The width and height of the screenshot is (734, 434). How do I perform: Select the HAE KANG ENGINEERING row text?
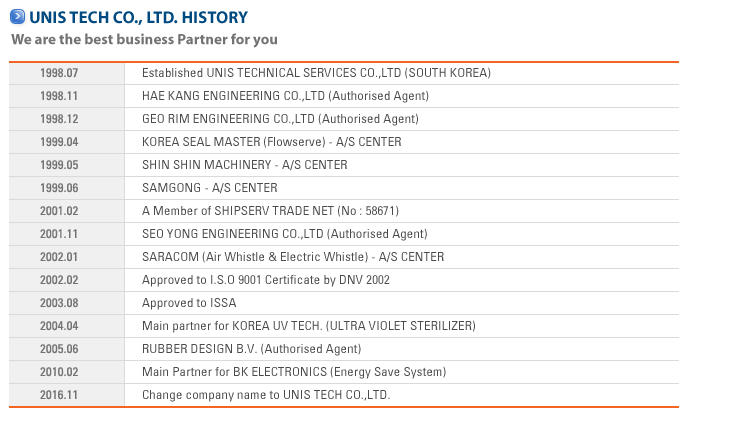click(286, 96)
